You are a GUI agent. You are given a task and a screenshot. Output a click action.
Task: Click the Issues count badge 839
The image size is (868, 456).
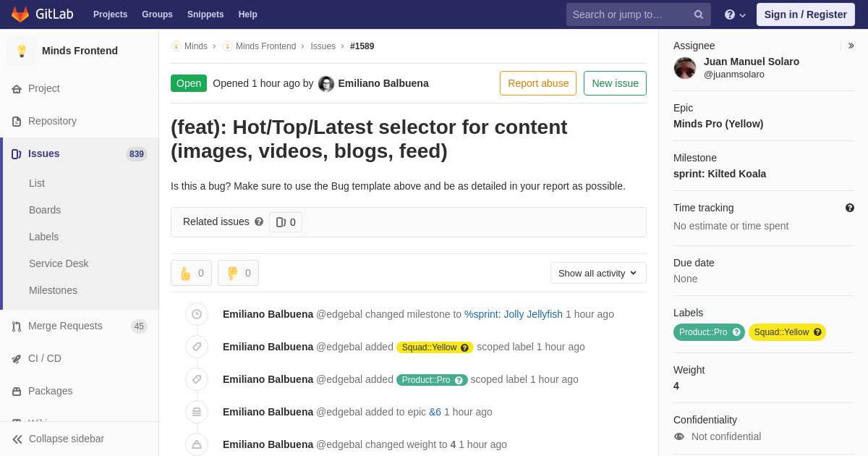[x=137, y=153]
